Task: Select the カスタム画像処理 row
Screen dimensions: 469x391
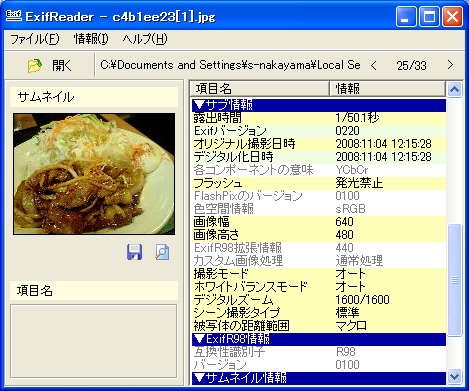Action: pos(319,261)
